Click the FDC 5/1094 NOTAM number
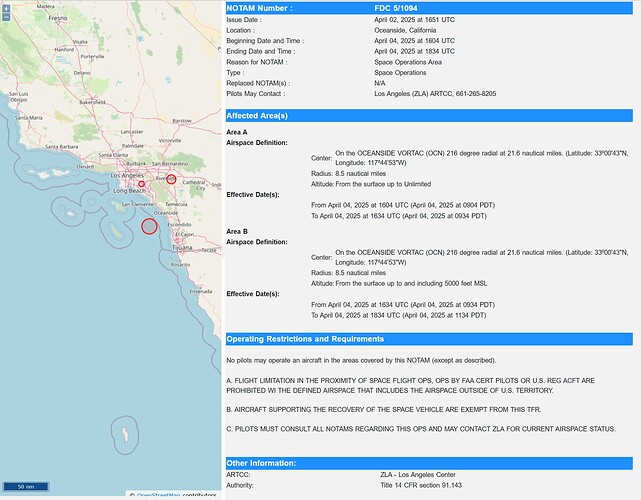 pos(396,8)
